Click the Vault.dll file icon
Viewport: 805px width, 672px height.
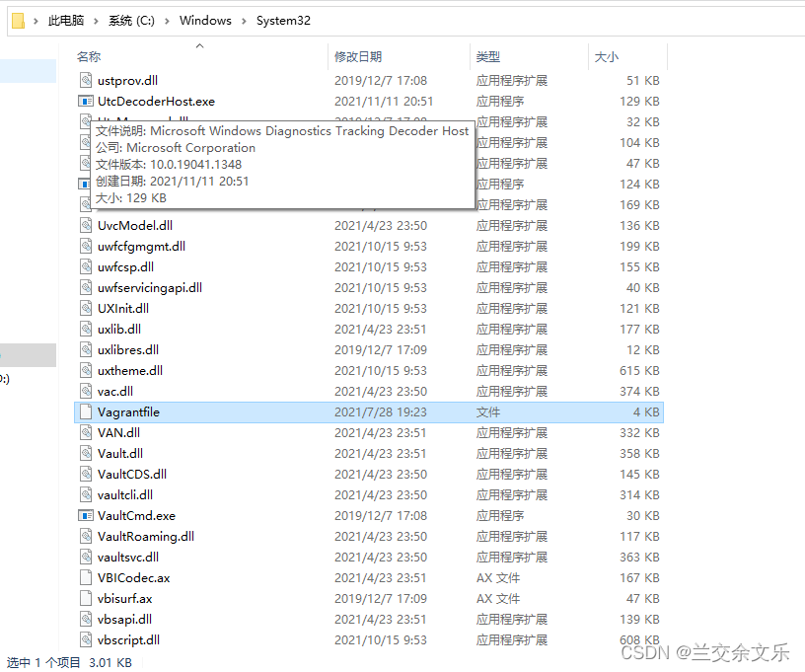86,453
